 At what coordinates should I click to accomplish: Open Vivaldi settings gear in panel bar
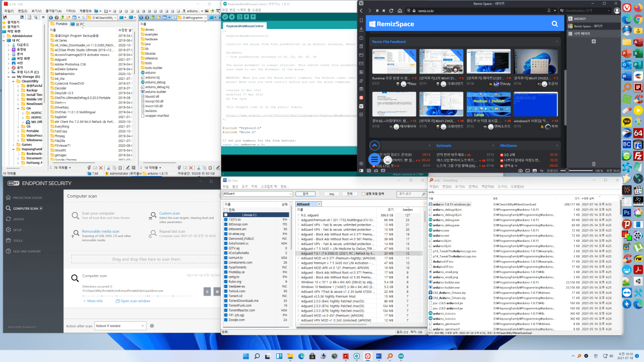tap(361, 164)
